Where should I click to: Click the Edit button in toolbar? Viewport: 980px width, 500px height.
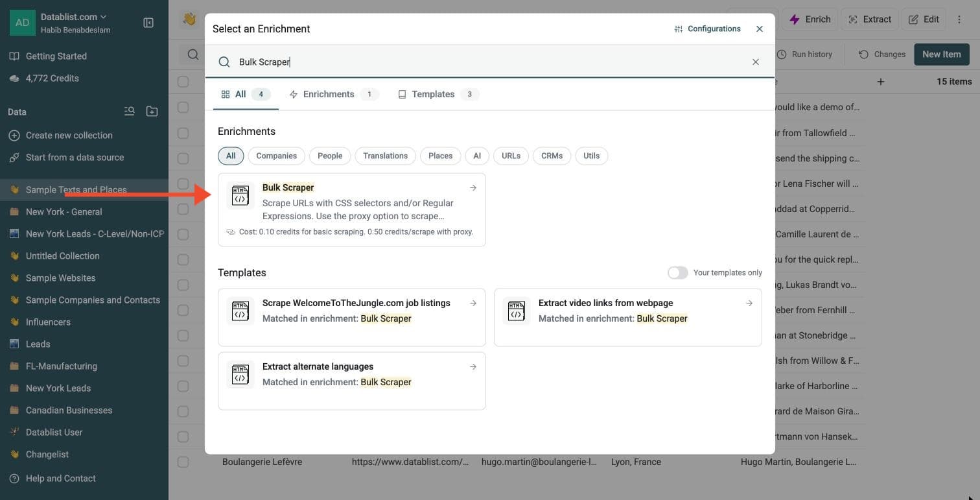[924, 19]
